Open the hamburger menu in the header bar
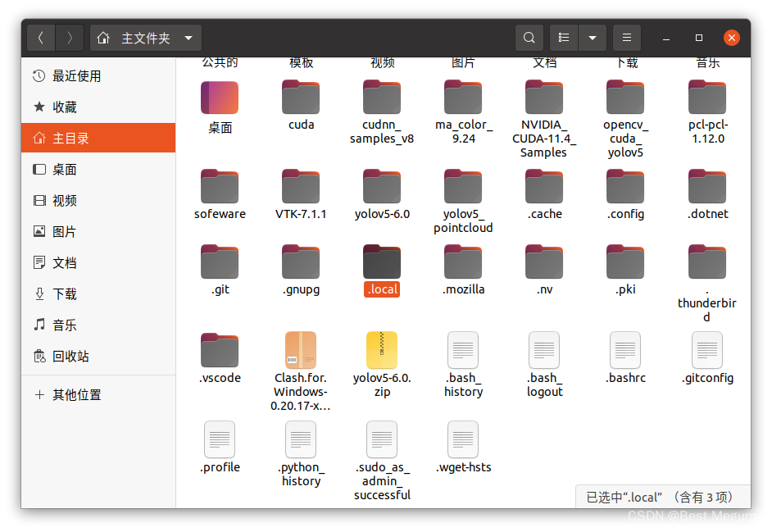The height and width of the screenshot is (532, 772). pos(626,37)
